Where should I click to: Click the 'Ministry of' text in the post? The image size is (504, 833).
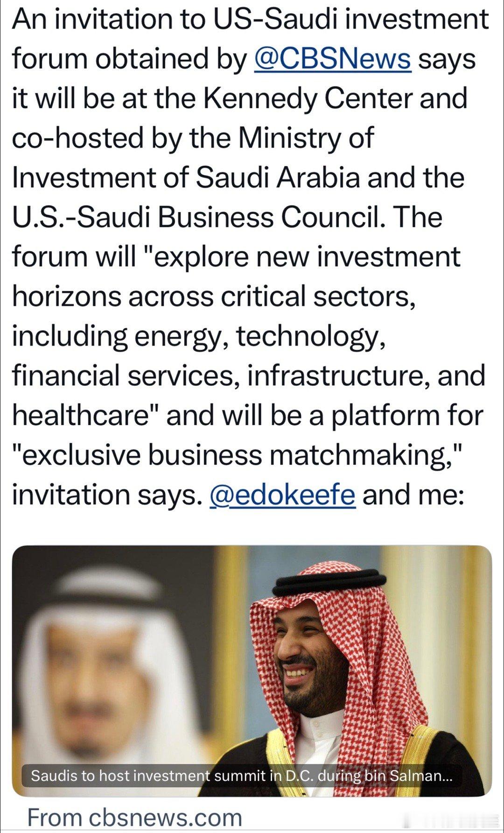coord(306,138)
